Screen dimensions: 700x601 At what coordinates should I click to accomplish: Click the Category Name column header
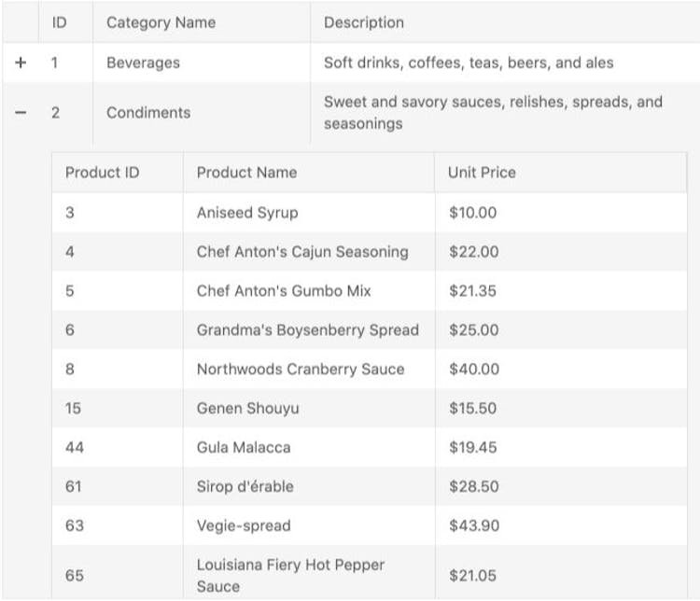coord(161,22)
